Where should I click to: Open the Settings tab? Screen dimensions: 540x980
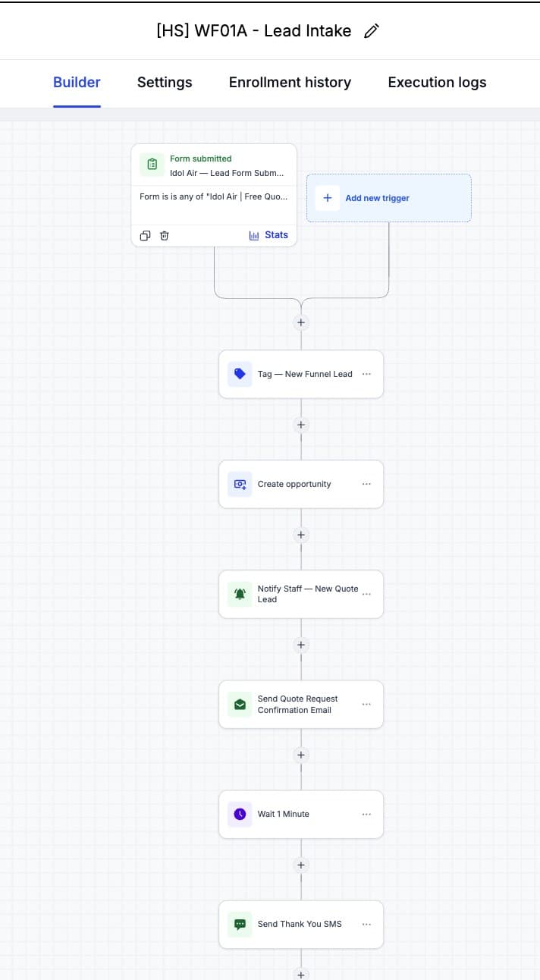click(165, 83)
